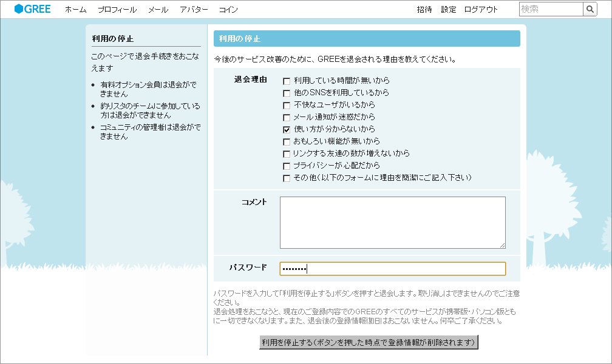Open the コイン menu item
Viewport: 612px width, 364px height.
(x=228, y=9)
